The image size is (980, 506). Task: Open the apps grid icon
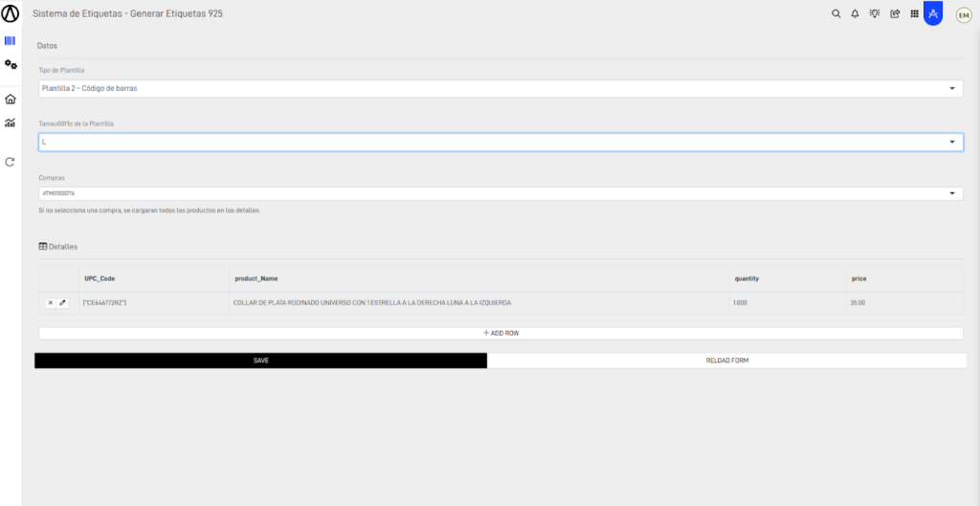pyautogui.click(x=914, y=13)
